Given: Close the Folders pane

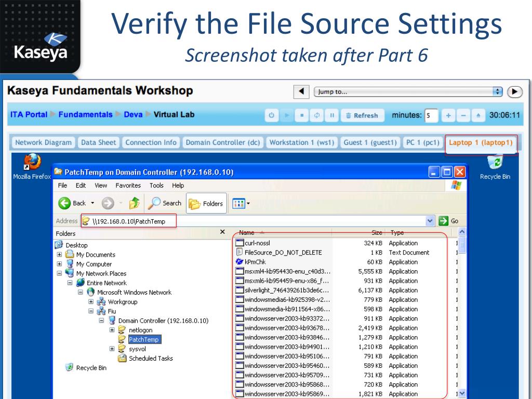Looking at the screenshot, I should tap(222, 232).
